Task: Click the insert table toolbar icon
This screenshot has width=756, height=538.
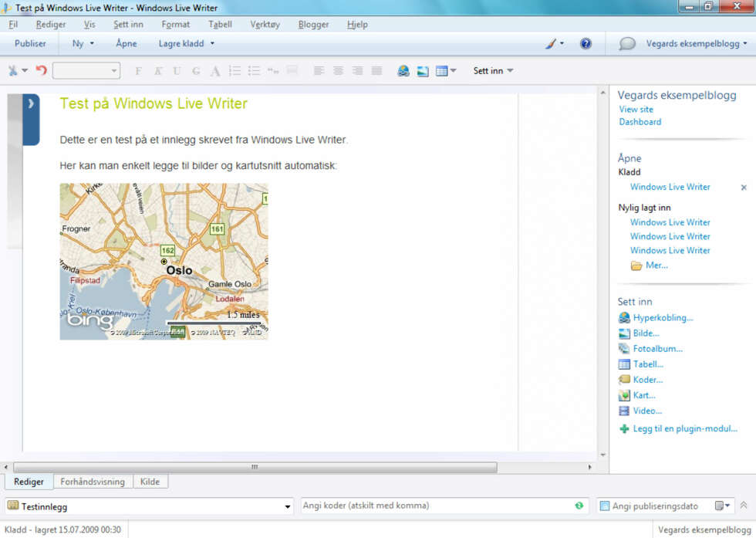Action: point(441,71)
